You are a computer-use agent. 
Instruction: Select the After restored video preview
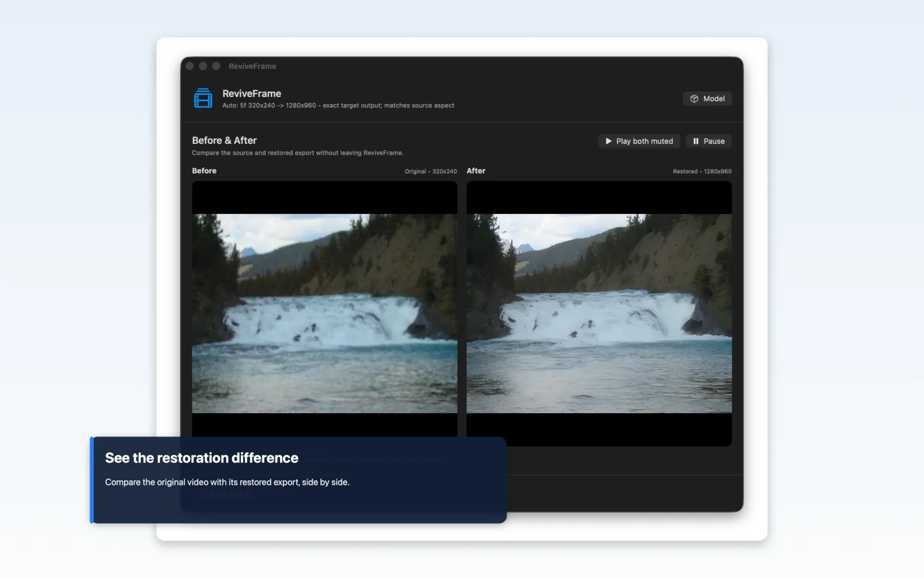[599, 313]
